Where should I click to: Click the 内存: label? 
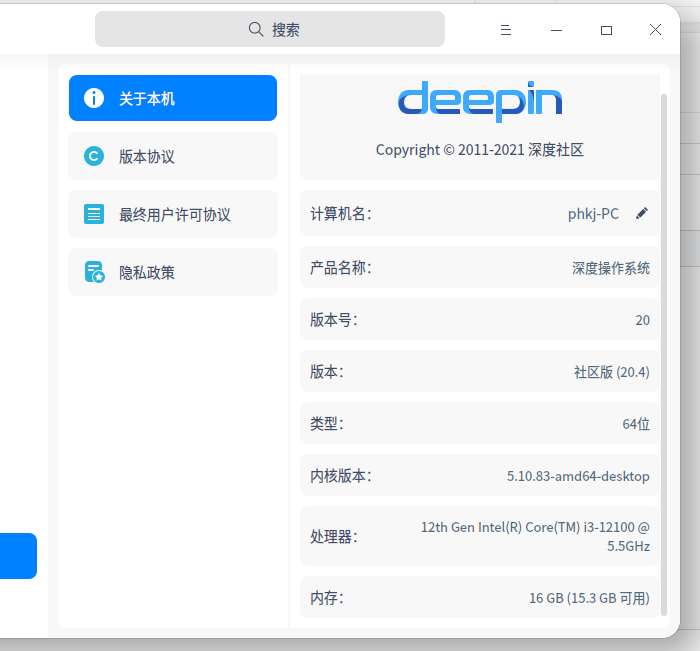click(x=327, y=598)
